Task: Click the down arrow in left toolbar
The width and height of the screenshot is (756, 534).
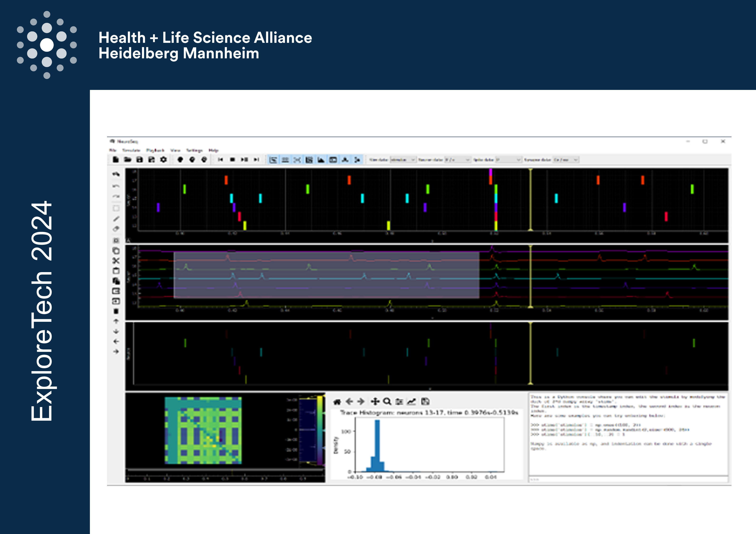Action: click(116, 331)
